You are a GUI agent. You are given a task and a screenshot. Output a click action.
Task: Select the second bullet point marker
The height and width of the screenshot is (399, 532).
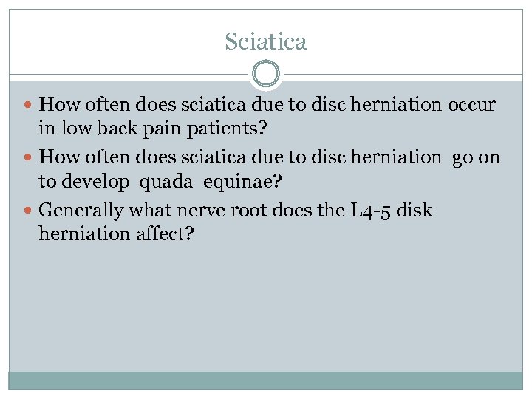click(x=29, y=158)
